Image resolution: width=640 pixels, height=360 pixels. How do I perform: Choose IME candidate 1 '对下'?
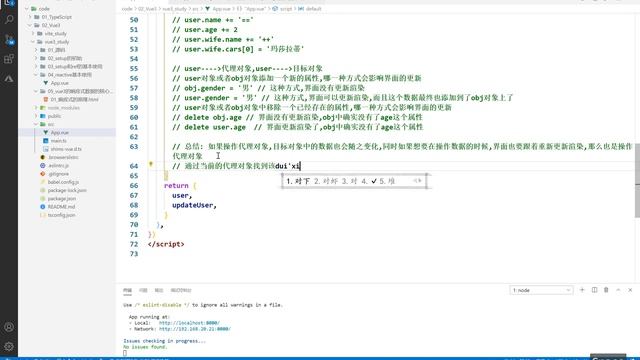click(298, 181)
